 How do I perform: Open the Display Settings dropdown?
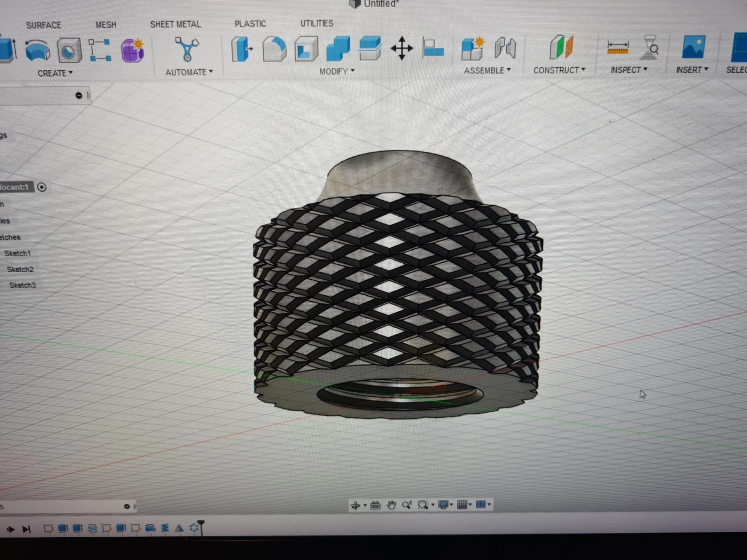coord(445,505)
